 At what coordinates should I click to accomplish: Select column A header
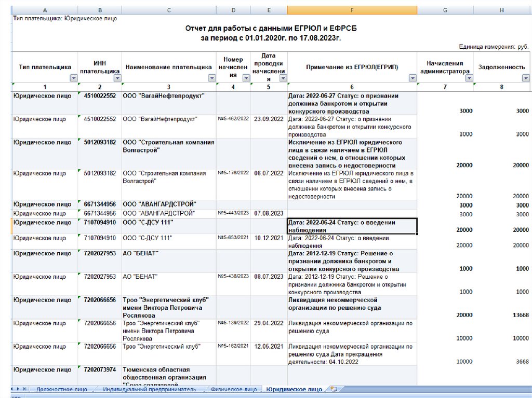(x=45, y=10)
